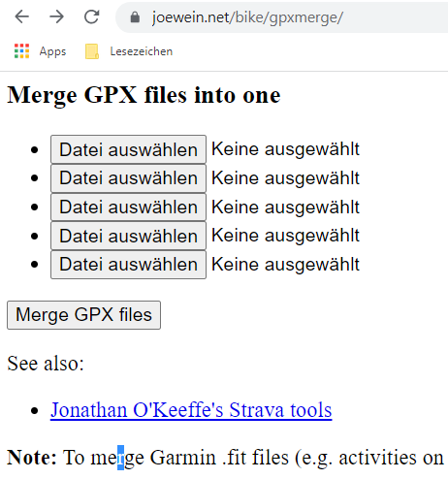Image resolution: width=448 pixels, height=479 pixels.
Task: Click the fourth Datei auswählen button
Action: pyautogui.click(x=128, y=236)
